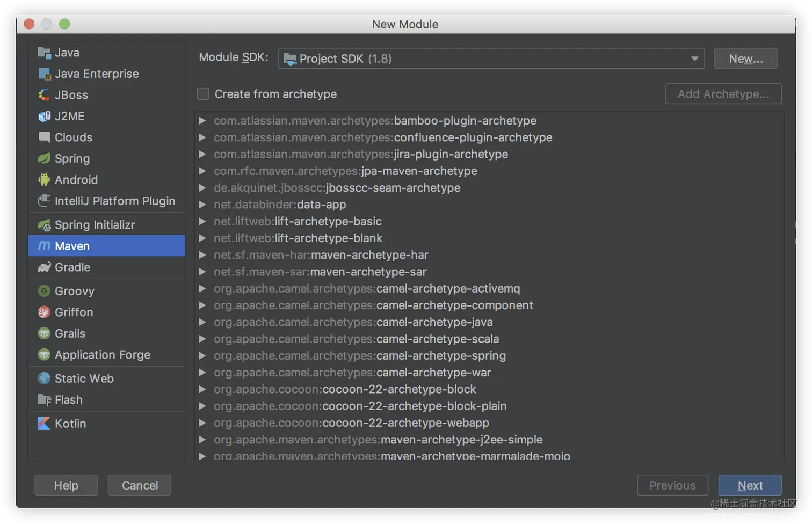Select camel-archetype-java row
Screen dimensions: 812x524
(x=489, y=322)
